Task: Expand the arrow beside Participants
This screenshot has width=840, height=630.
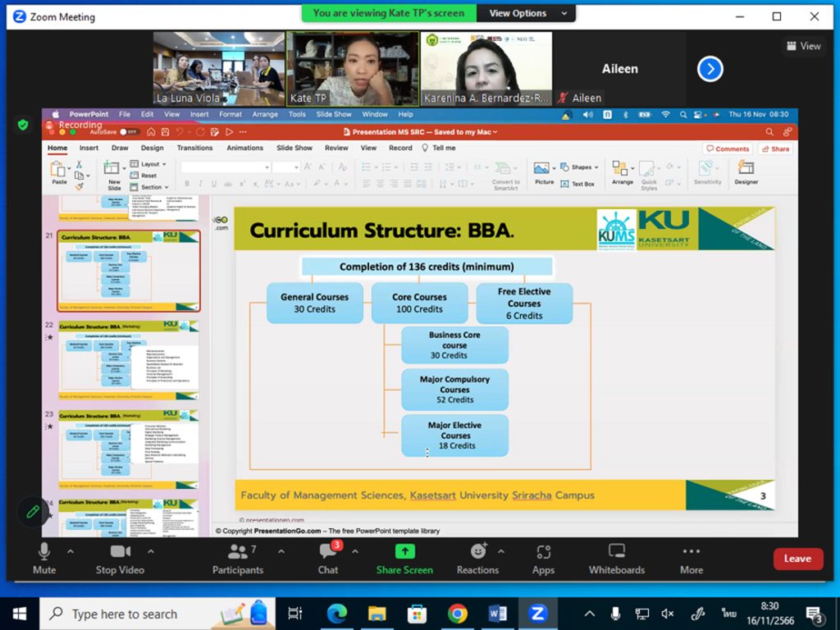Action: click(x=281, y=551)
